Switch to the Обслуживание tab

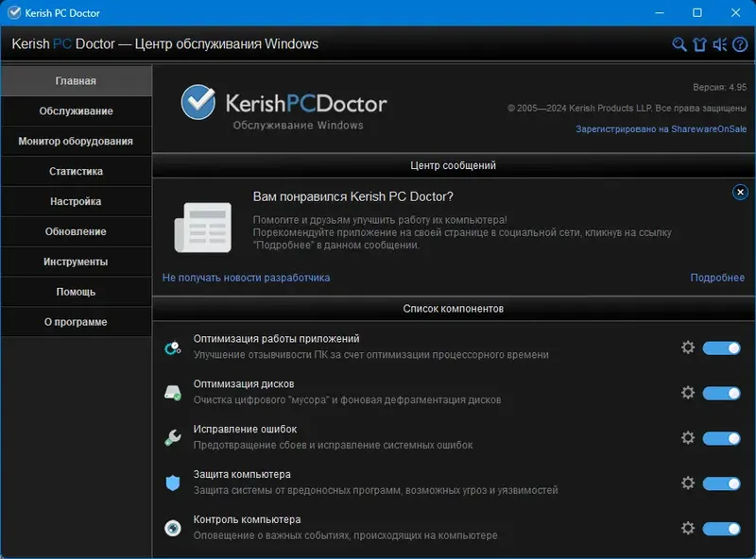pos(76,110)
